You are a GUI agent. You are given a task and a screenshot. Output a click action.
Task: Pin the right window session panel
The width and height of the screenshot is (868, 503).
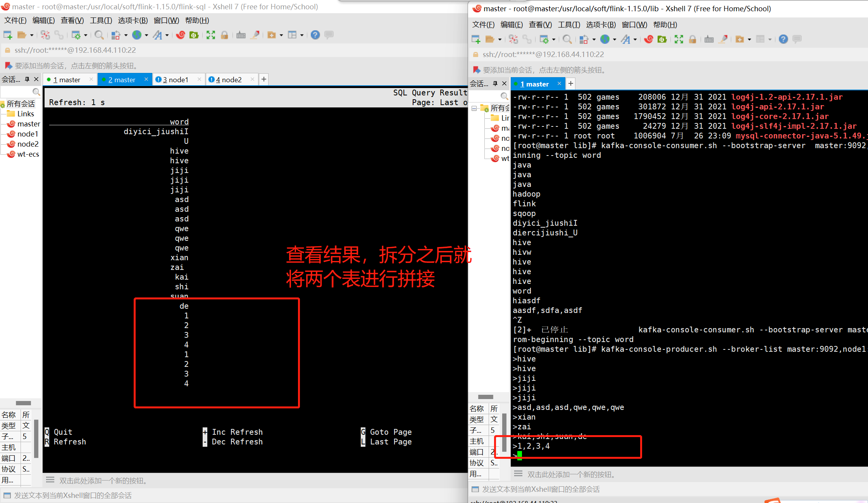pyautogui.click(x=495, y=84)
